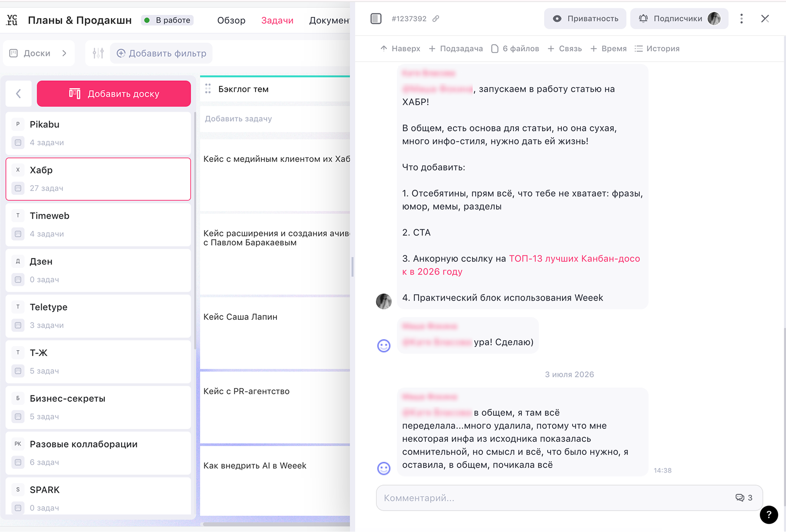Click task count icon under Pikabu
Image resolution: width=786 pixels, height=532 pixels.
[18, 143]
